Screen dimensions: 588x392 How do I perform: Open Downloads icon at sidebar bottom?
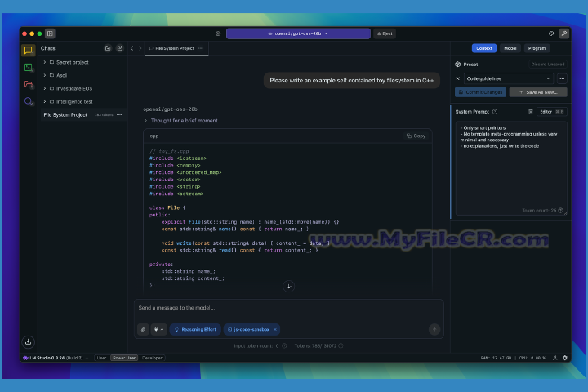click(x=28, y=341)
